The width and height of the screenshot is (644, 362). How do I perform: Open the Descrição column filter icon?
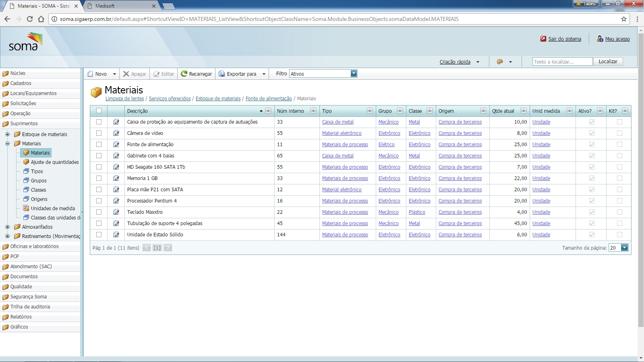[x=268, y=111]
